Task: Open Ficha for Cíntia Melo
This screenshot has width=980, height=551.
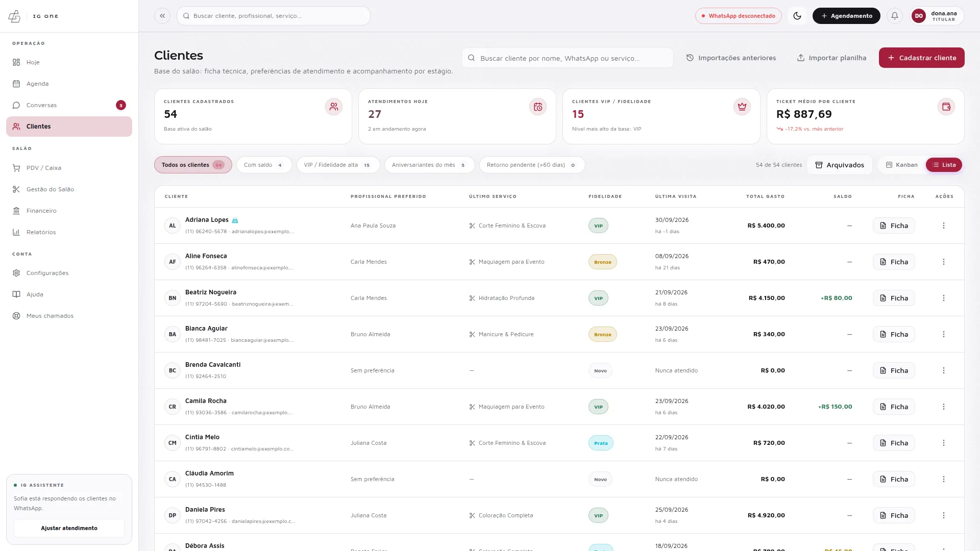Action: [894, 443]
